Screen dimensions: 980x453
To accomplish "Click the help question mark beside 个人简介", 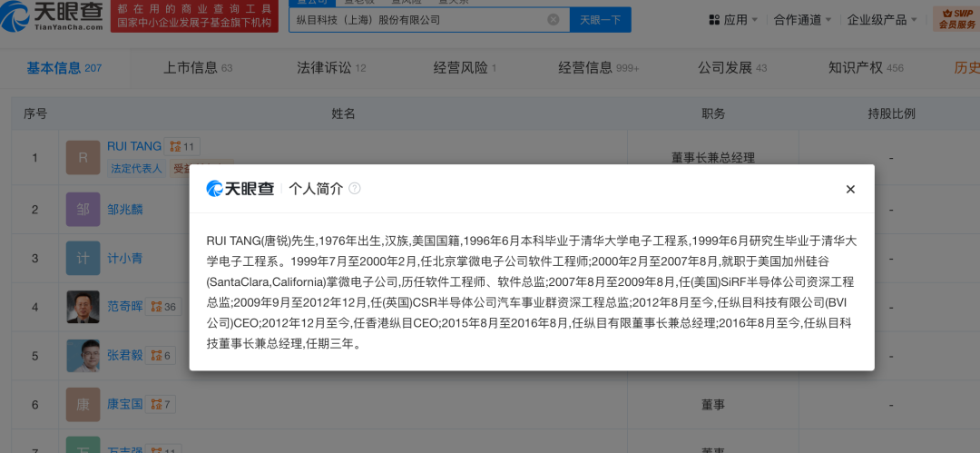I will click(x=355, y=188).
